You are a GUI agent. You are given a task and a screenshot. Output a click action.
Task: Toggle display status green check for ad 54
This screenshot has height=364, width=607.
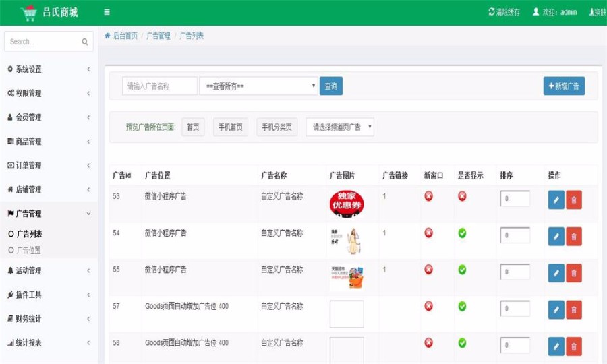[462, 233]
